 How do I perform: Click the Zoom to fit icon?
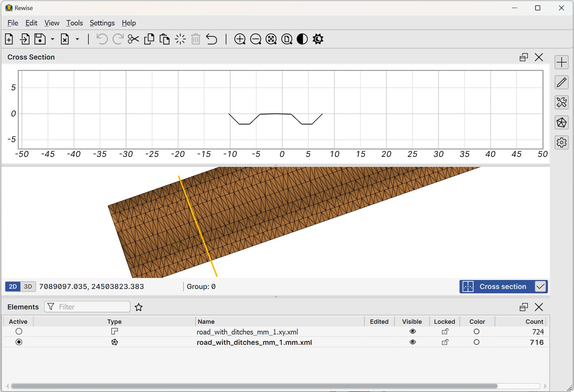[271, 39]
